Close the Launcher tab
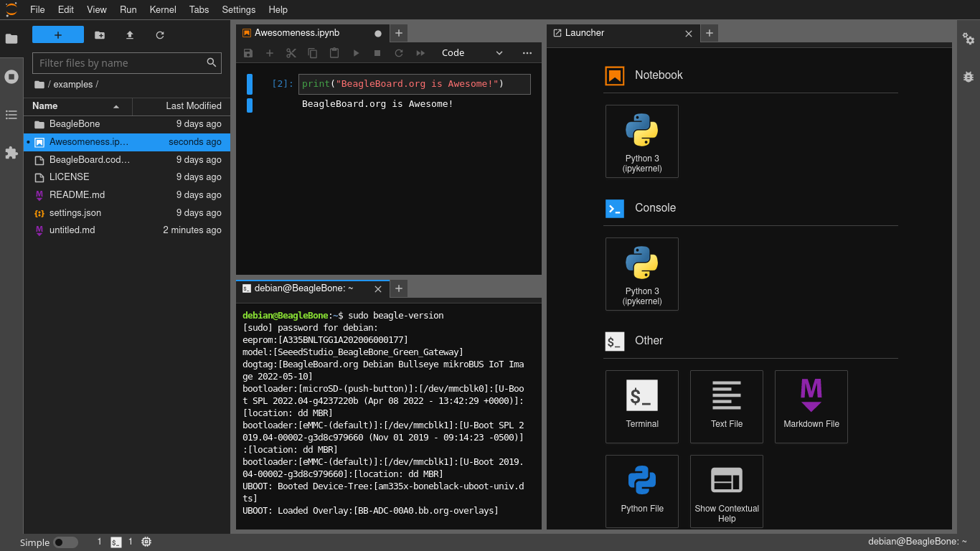980x551 pixels. coord(689,34)
